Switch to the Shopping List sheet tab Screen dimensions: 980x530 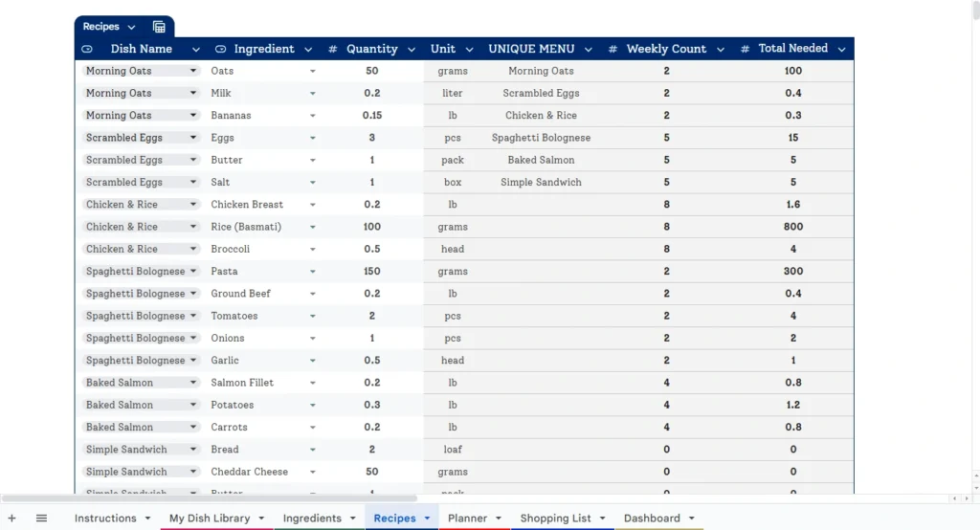coord(555,519)
